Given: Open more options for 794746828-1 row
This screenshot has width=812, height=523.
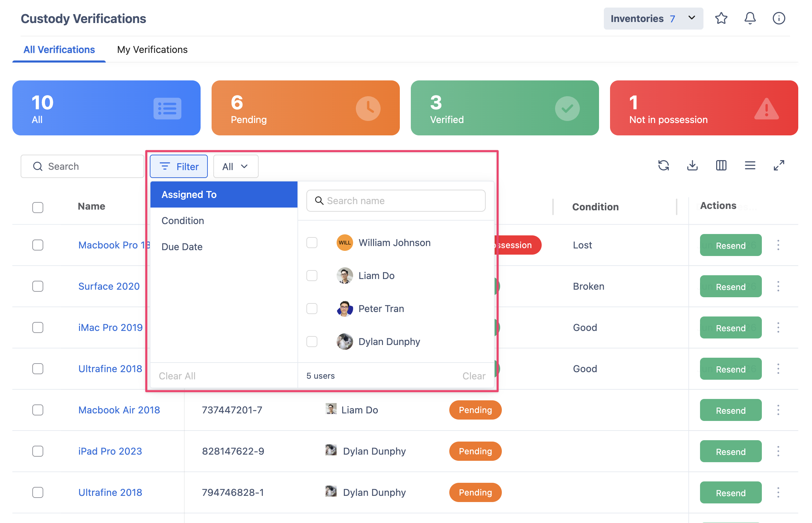Looking at the screenshot, I should click(778, 492).
